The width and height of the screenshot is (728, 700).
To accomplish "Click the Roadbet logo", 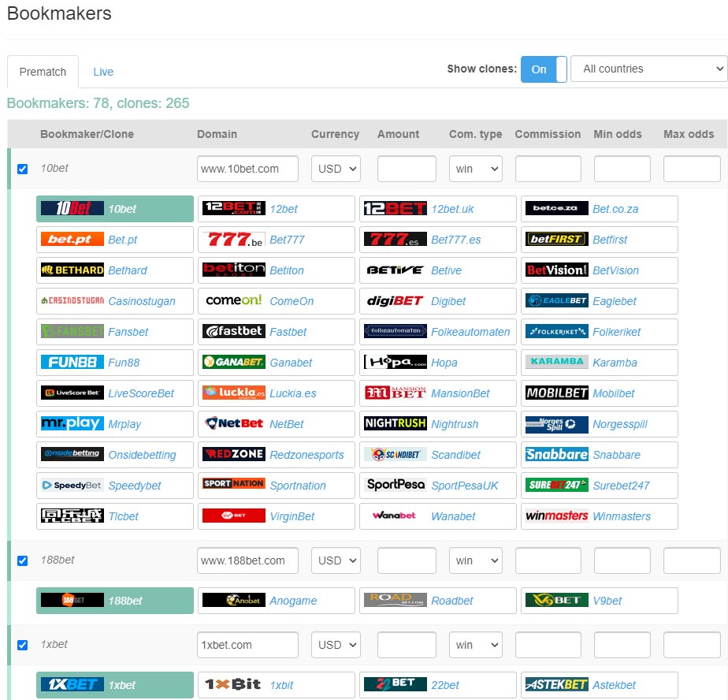I will [x=395, y=600].
